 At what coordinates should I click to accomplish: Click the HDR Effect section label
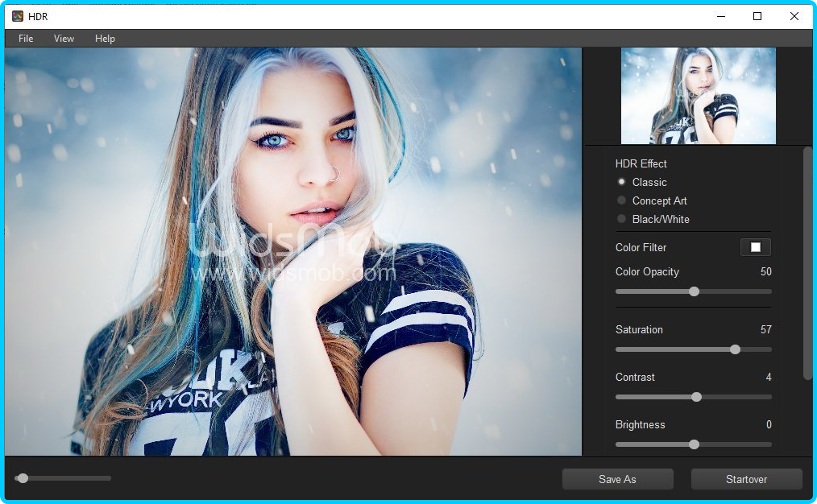(641, 163)
